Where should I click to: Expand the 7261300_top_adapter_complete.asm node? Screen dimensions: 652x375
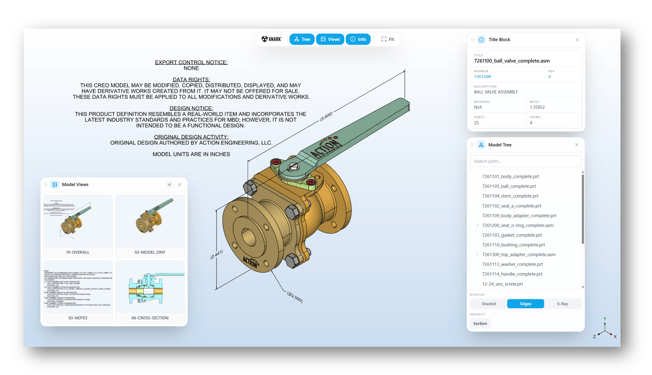(x=477, y=254)
